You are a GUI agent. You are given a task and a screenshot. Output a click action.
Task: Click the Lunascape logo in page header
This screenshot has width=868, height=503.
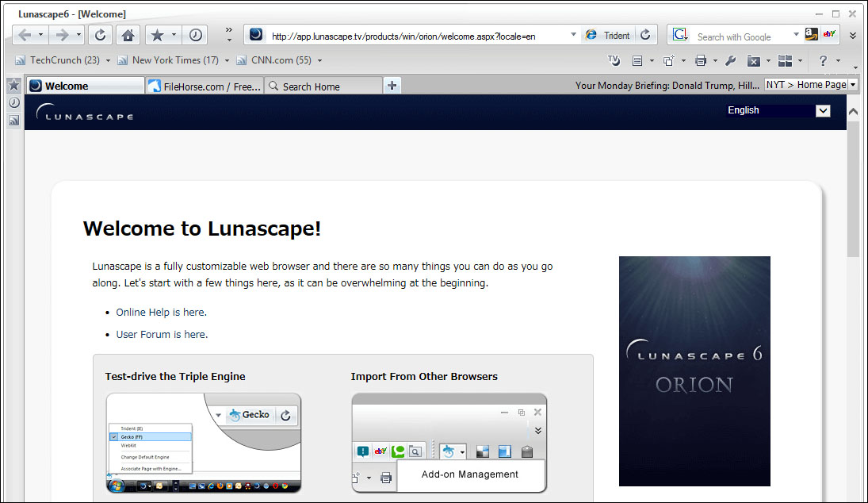point(85,113)
